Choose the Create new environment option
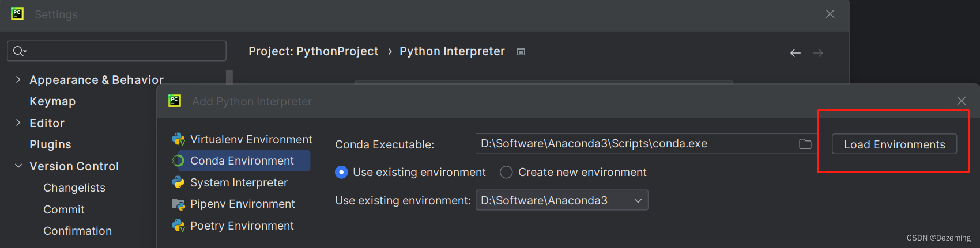 tap(506, 172)
